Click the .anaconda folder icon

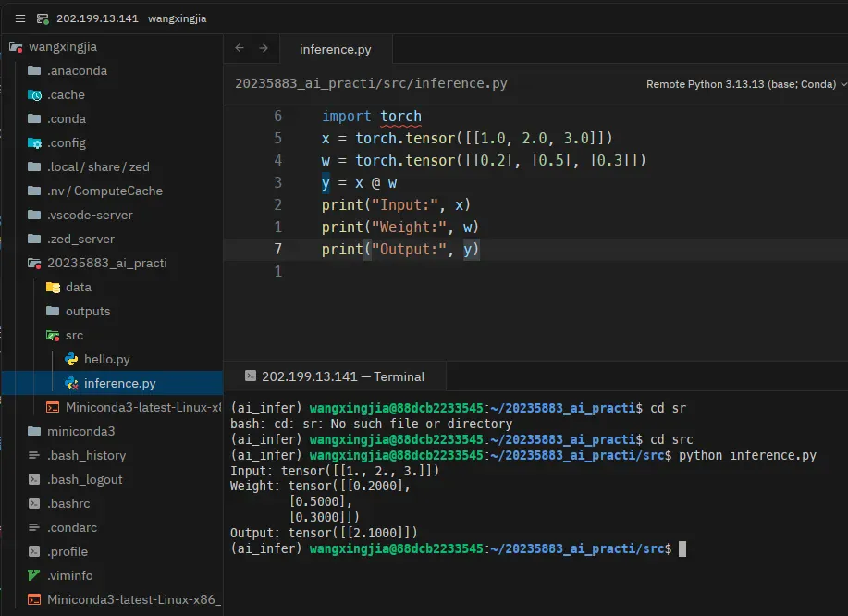34,70
